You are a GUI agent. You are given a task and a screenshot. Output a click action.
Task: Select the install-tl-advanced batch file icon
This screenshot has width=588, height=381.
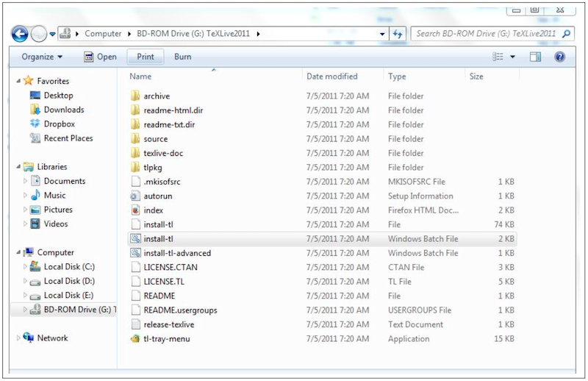(135, 253)
